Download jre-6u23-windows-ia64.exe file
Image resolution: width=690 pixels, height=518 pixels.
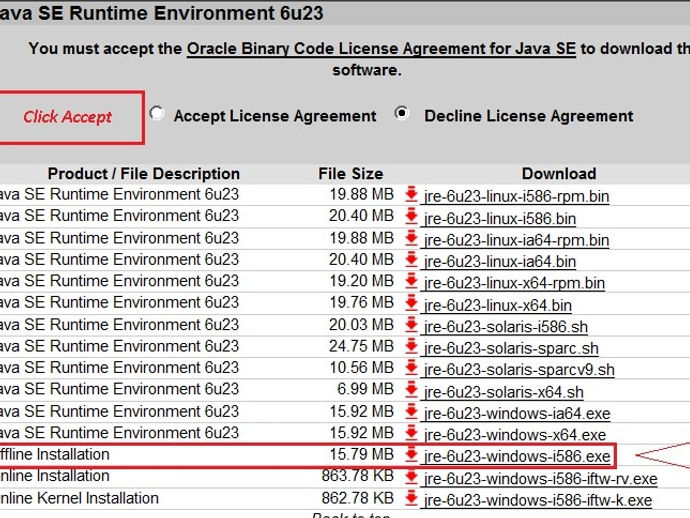pyautogui.click(x=516, y=413)
